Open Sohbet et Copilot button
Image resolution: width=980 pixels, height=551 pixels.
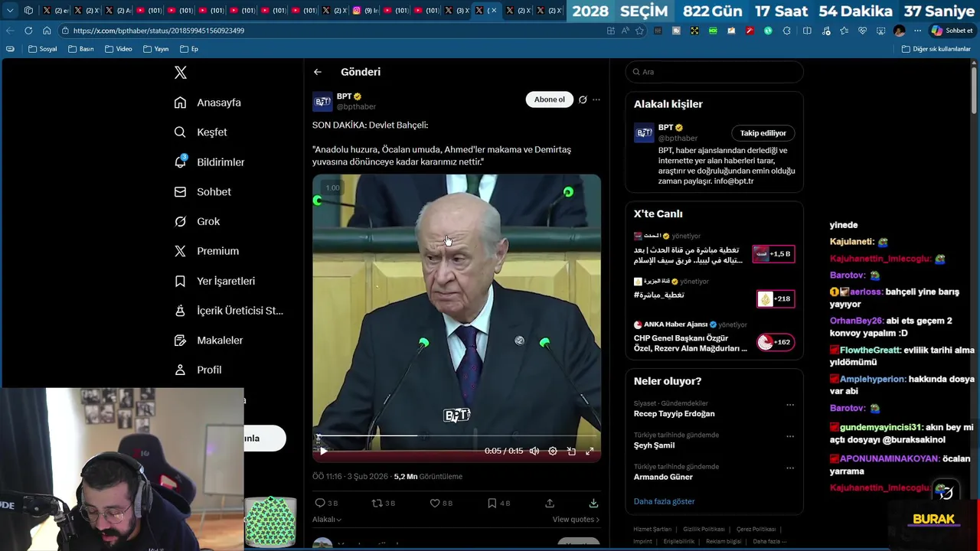[x=951, y=31]
